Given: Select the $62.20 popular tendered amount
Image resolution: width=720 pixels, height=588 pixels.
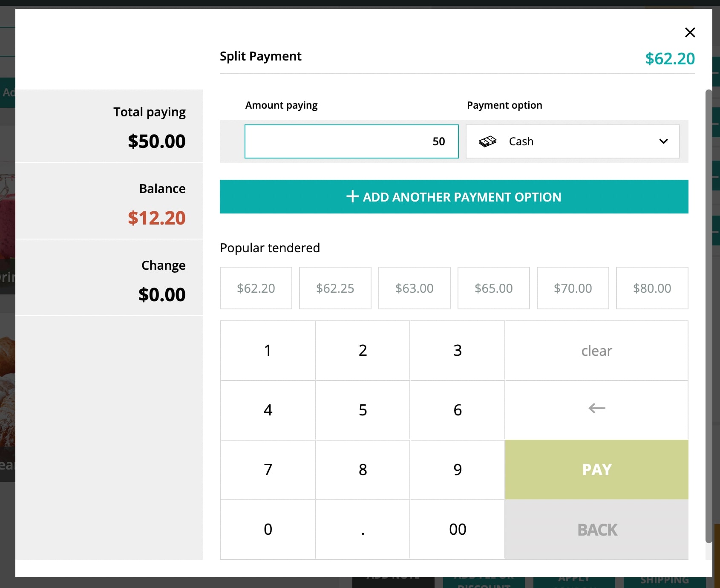Looking at the screenshot, I should pyautogui.click(x=256, y=288).
